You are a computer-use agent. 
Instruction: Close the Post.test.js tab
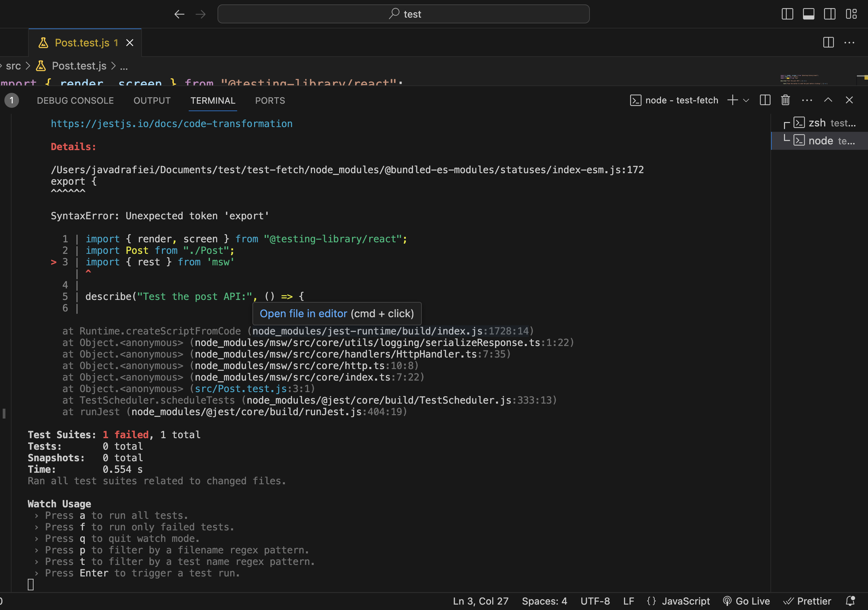point(130,43)
